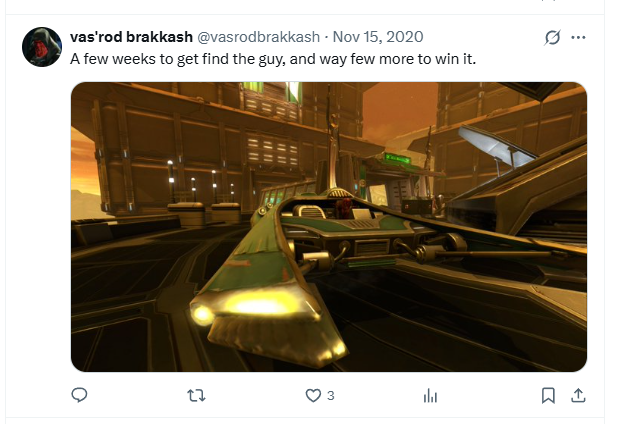This screenshot has width=618, height=424.
Task: Repost the tweet using the retweet icon
Action: tap(196, 395)
